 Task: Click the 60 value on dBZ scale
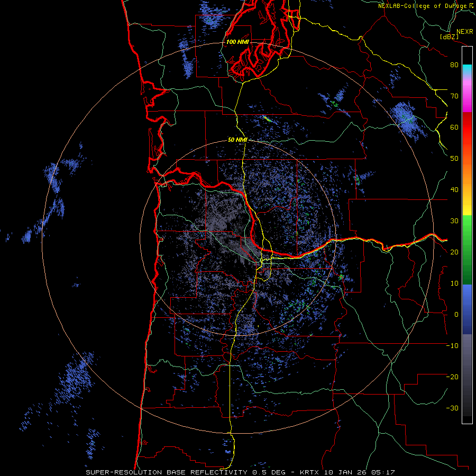click(x=454, y=127)
